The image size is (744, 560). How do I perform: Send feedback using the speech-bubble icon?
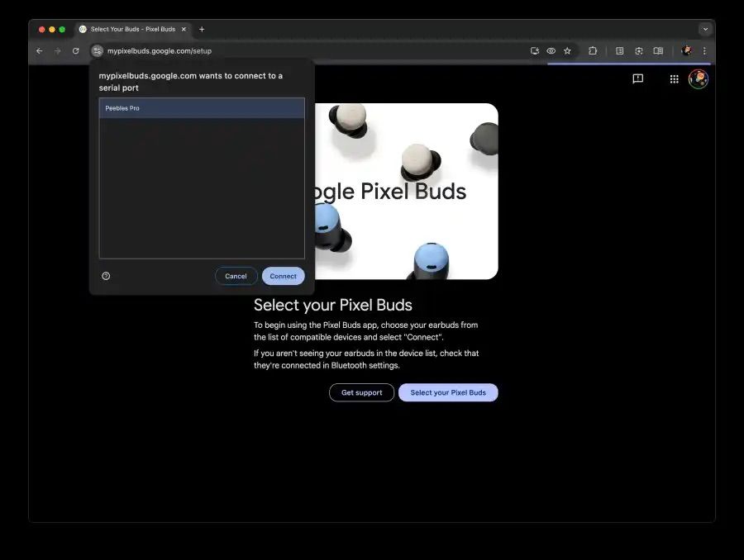pos(637,78)
